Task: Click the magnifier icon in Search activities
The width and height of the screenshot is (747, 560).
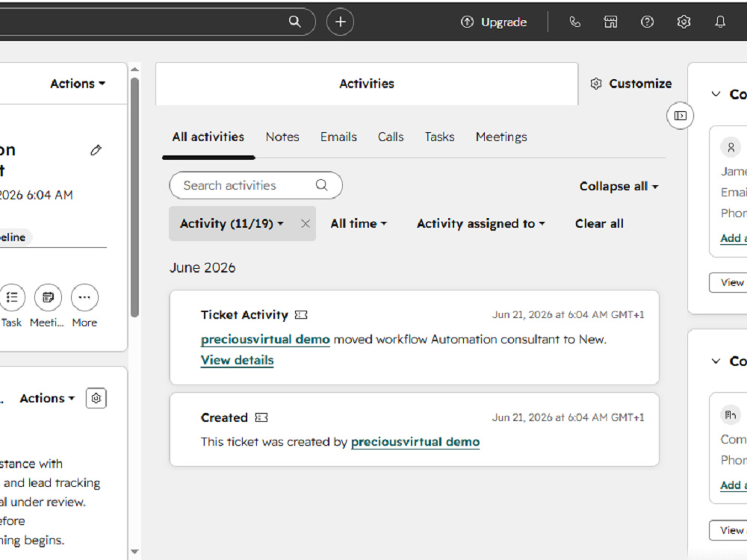Action: click(321, 185)
